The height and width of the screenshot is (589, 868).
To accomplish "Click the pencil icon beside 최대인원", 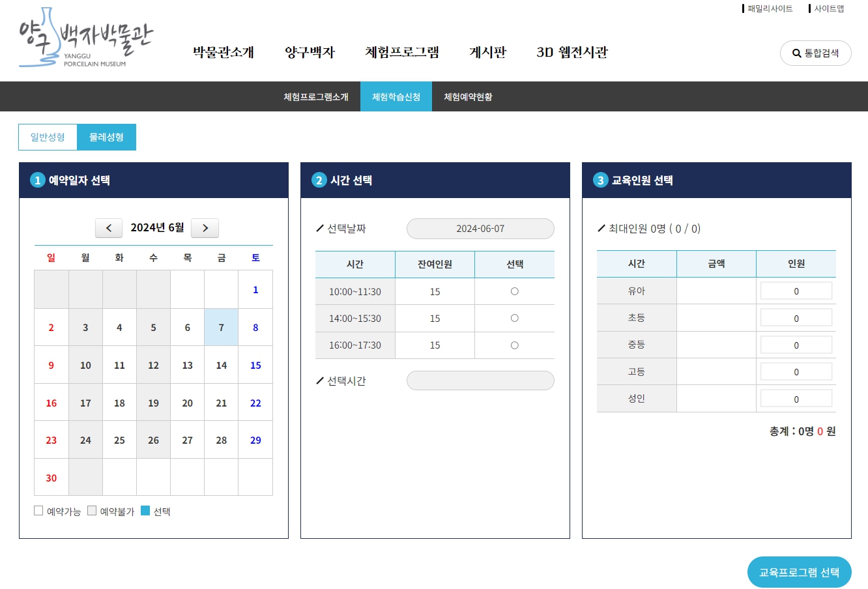I will [x=601, y=227].
